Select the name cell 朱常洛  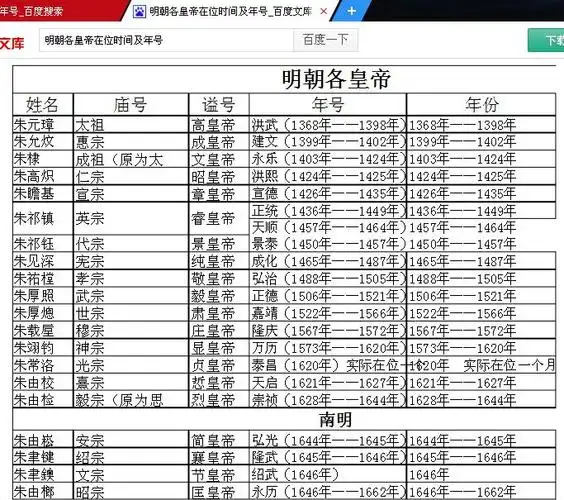pos(43,365)
